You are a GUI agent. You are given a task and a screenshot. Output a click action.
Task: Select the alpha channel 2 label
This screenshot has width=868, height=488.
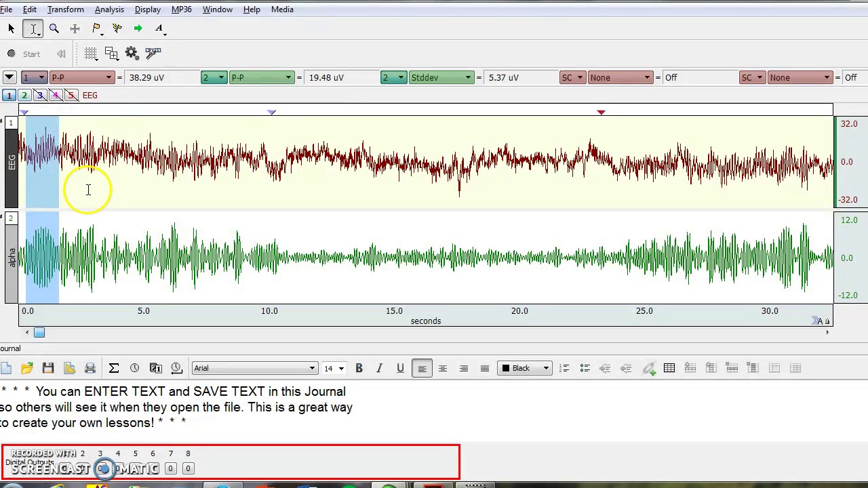(x=12, y=258)
